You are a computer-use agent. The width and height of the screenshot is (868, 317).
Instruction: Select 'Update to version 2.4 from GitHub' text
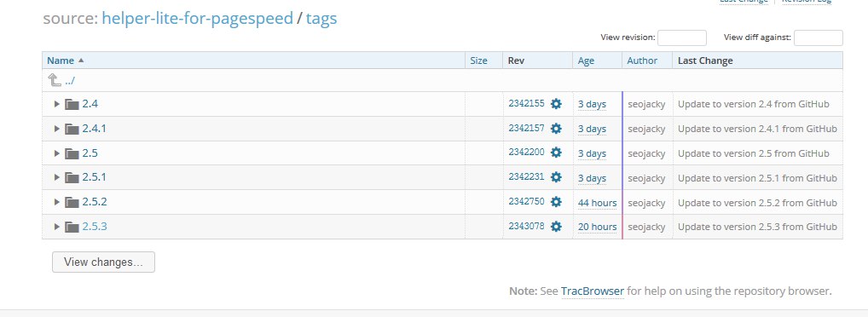click(754, 104)
